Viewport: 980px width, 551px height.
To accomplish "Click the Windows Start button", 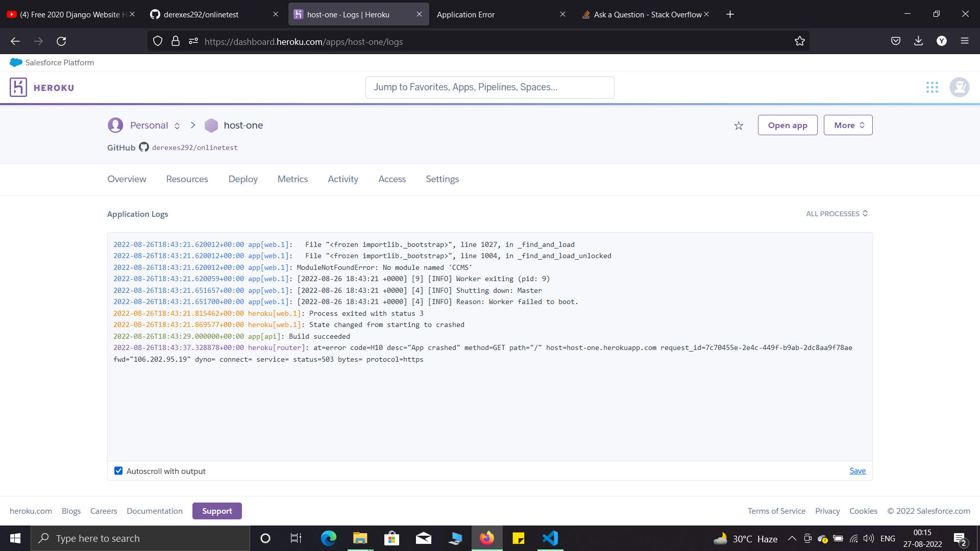I will tap(15, 538).
